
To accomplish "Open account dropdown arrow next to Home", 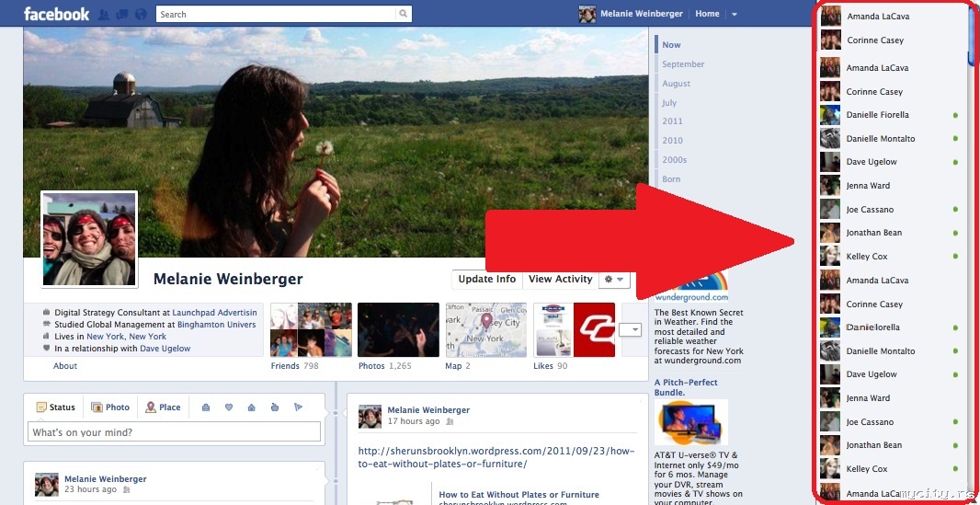I will pyautogui.click(x=735, y=15).
